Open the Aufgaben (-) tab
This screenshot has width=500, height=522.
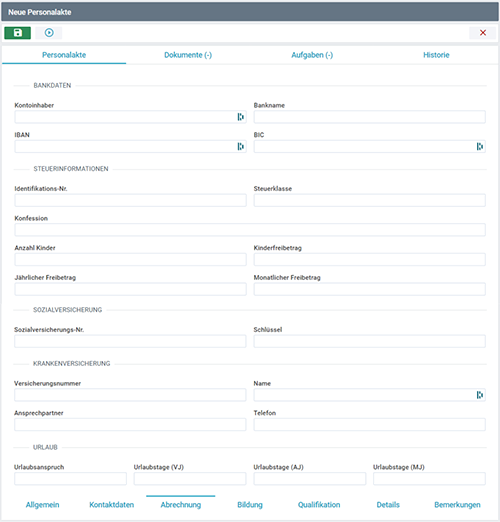click(x=312, y=55)
